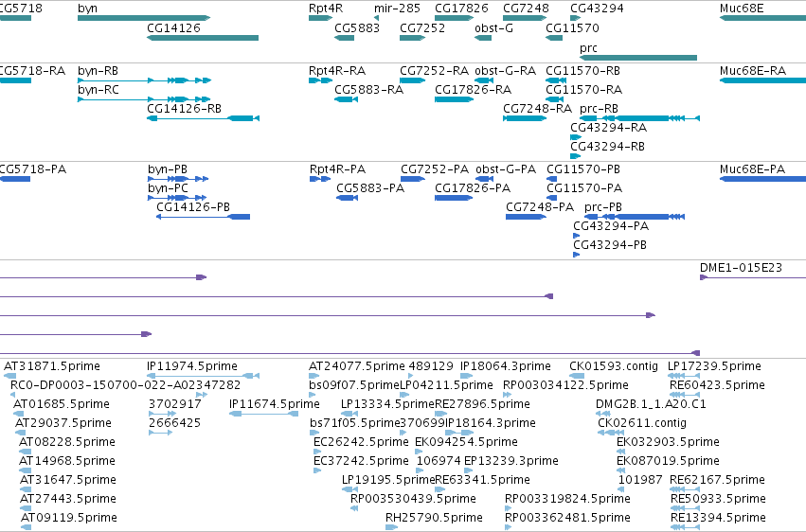Select the Muc68E gene
This screenshot has width=806, height=532.
tap(762, 18)
